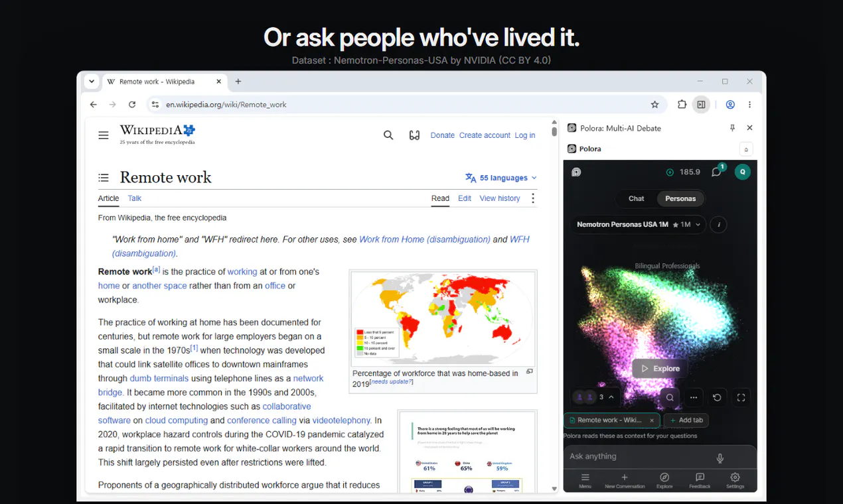Click the Wikipedia search magnifier icon

tap(388, 135)
